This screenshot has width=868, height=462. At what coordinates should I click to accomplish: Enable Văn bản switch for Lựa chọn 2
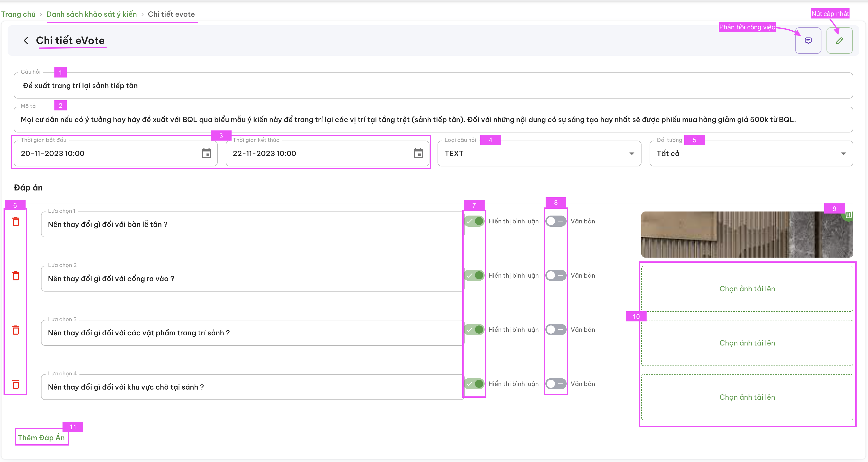(556, 276)
